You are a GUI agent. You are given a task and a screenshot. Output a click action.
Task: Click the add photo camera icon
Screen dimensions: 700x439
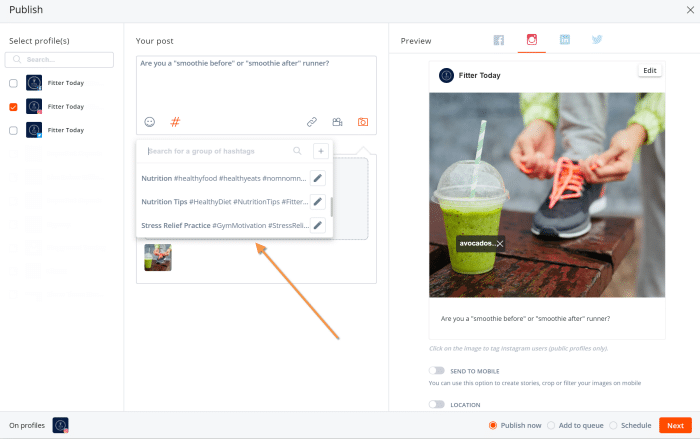coord(363,122)
